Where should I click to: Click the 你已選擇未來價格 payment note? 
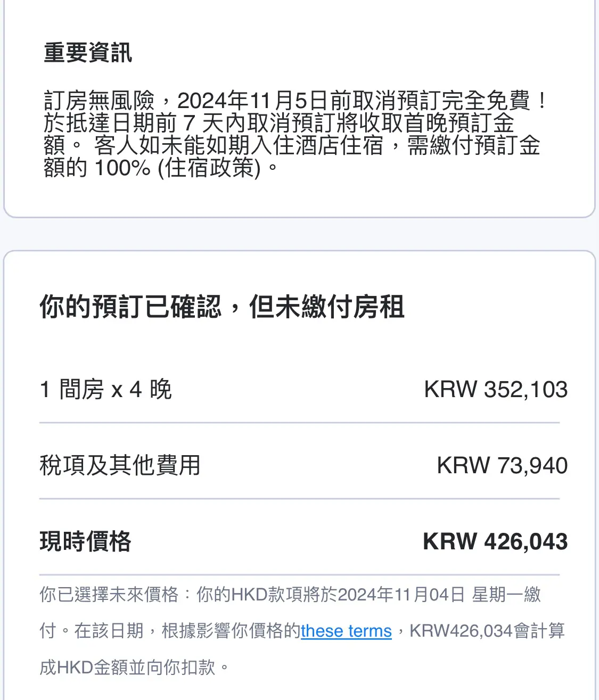[x=109, y=594]
